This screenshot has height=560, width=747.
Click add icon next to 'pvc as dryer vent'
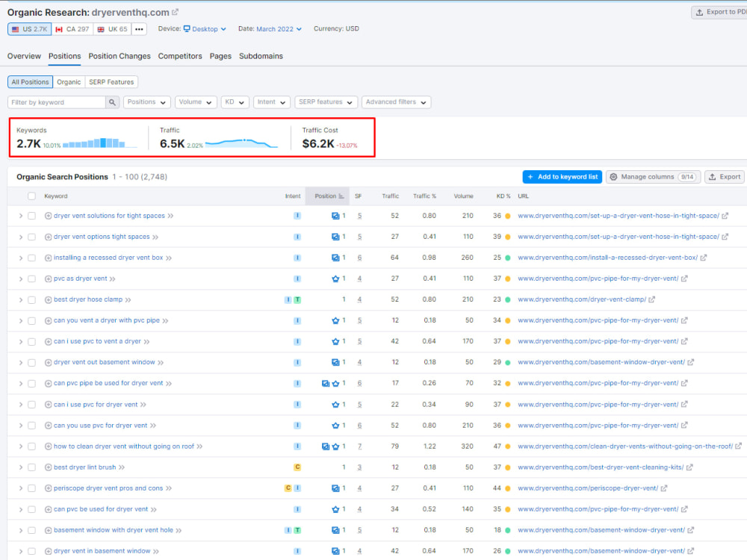click(48, 279)
